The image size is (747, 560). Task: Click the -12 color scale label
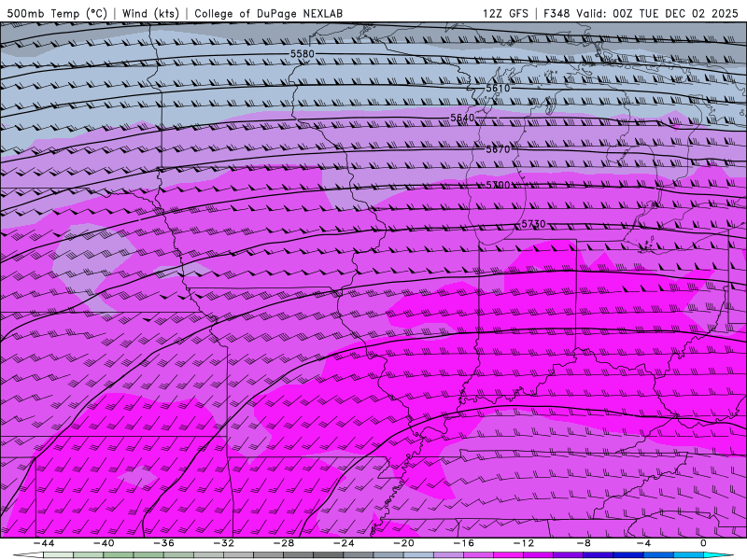[524, 543]
